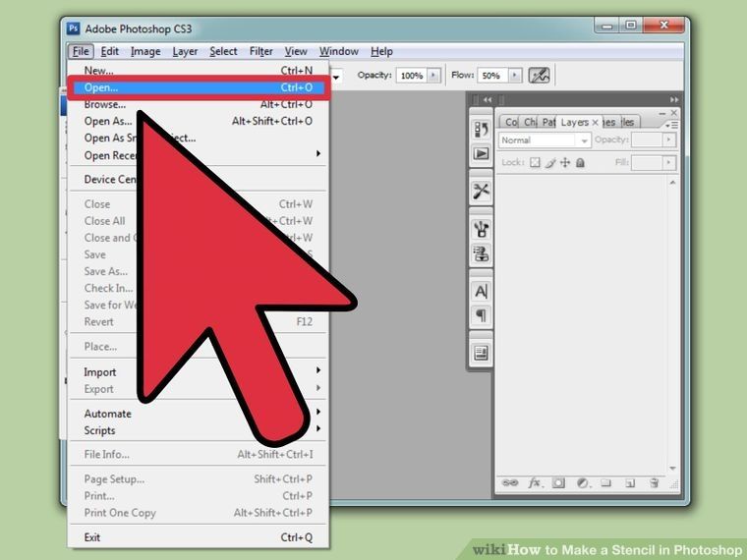This screenshot has height=560, width=747.
Task: Switch to the Layers tab
Action: click(x=575, y=123)
